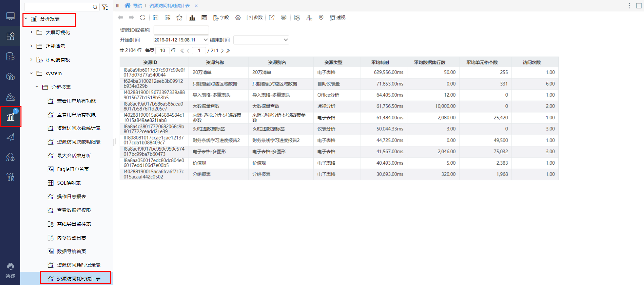Switch to the 资源访问耗时统计表 tab
The width and height of the screenshot is (644, 285).
(169, 6)
